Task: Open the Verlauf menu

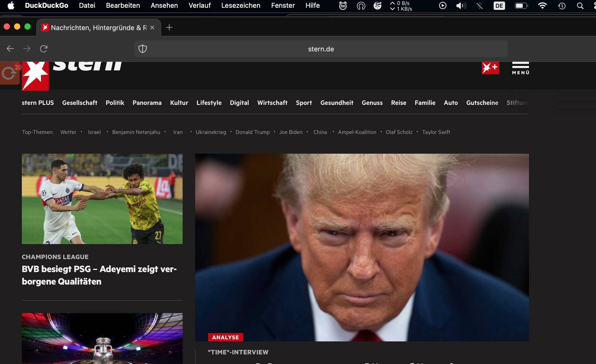Action: (x=200, y=5)
